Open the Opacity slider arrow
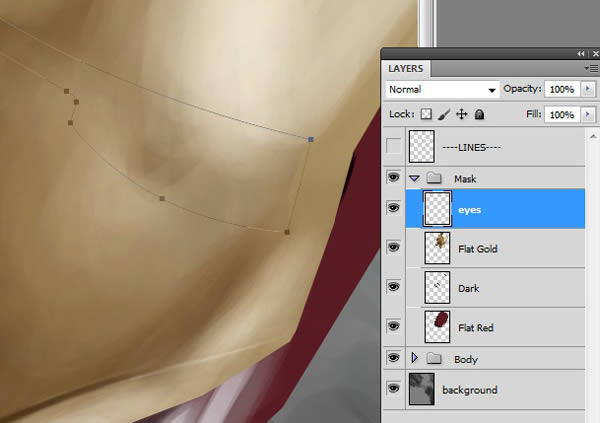Screen dimensions: 600x423 pyautogui.click(x=588, y=89)
